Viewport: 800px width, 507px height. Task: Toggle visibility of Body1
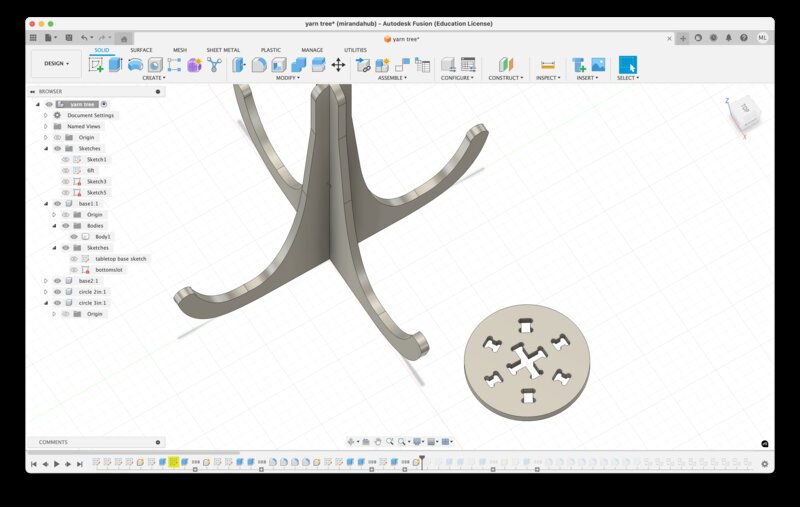[x=74, y=236]
